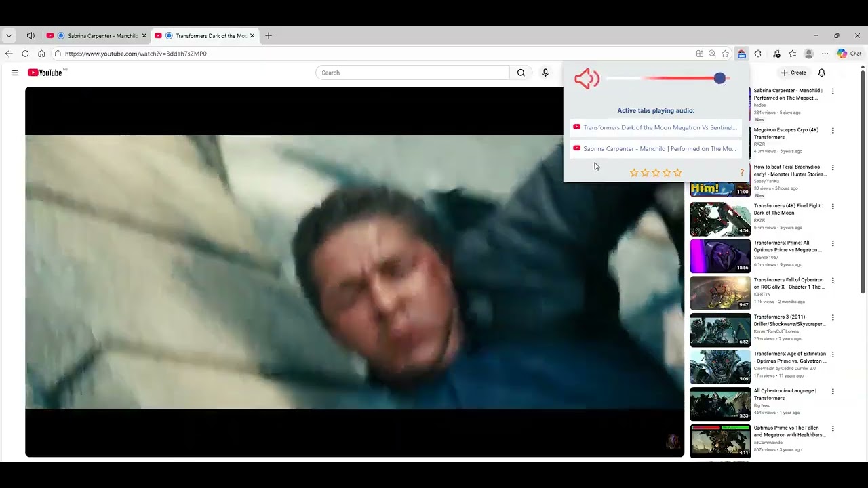The height and width of the screenshot is (488, 868).
Task: Open options menu for Transformers (4K) Final Fight
Action: point(833,207)
